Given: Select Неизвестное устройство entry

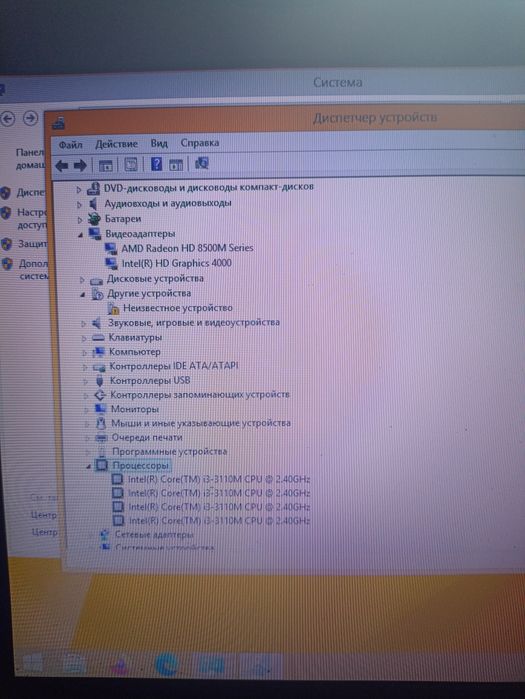Looking at the screenshot, I should tap(177, 308).
